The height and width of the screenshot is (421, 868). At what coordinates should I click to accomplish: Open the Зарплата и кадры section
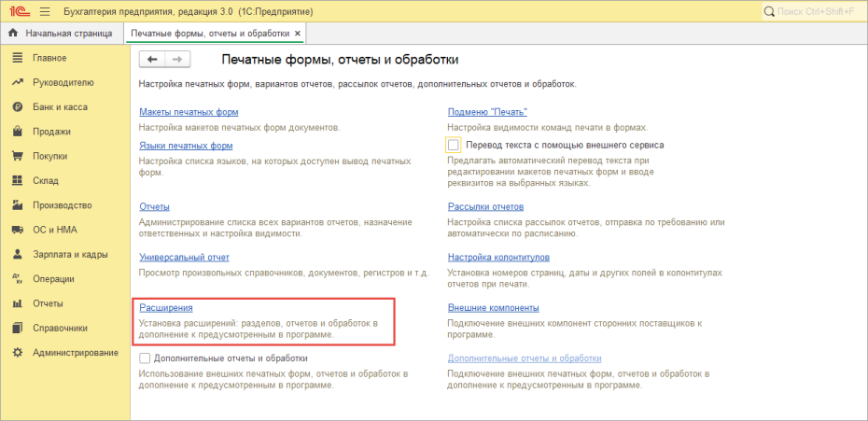click(65, 254)
